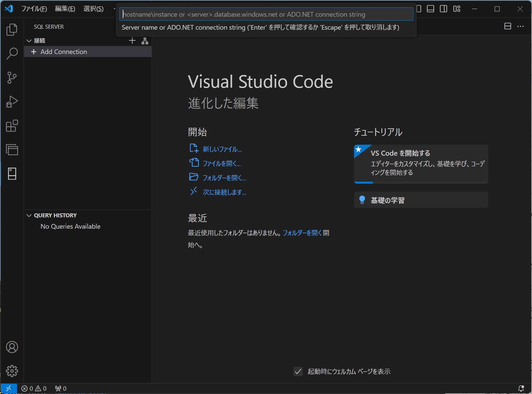Click the remote window status bar icon
The width and height of the screenshot is (532, 394).
[9, 388]
